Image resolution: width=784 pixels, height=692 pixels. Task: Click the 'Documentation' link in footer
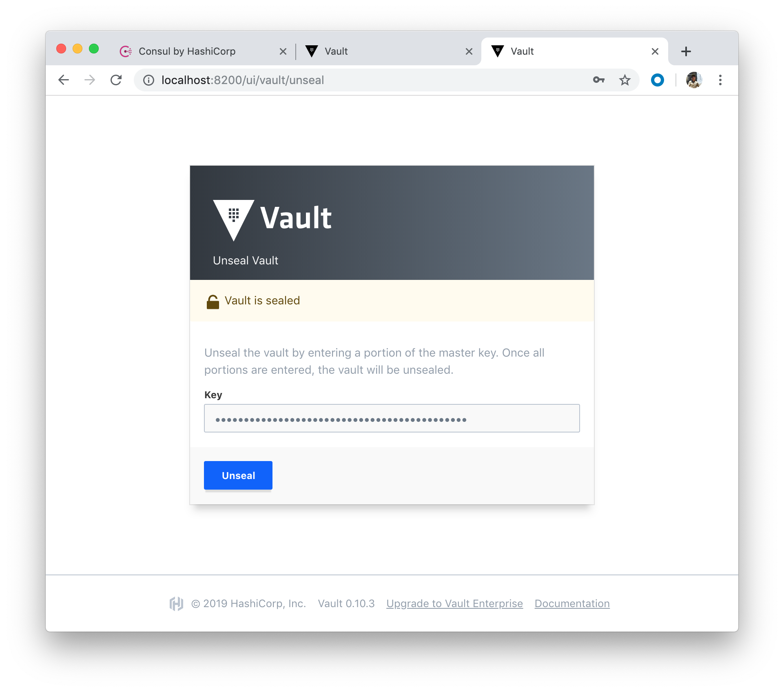[572, 603]
